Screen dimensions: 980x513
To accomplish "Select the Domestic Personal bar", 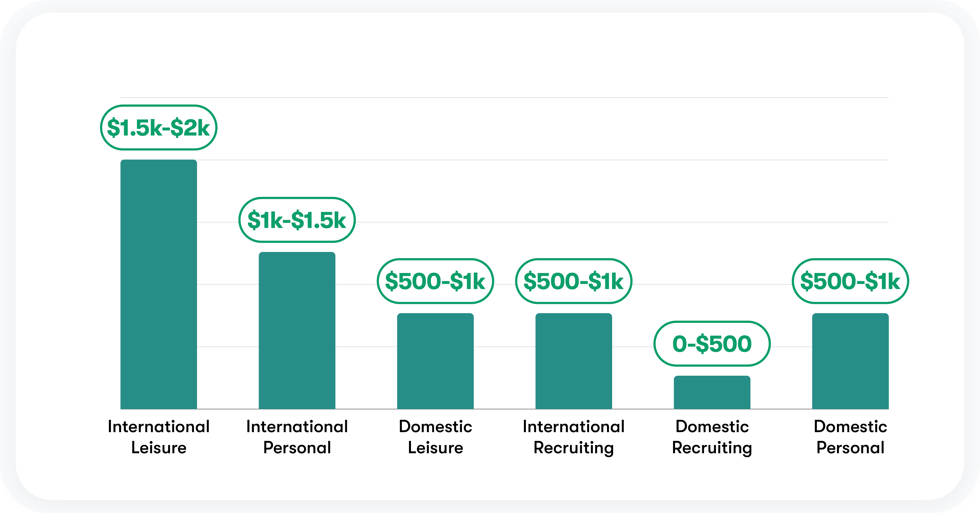I will (x=850, y=361).
